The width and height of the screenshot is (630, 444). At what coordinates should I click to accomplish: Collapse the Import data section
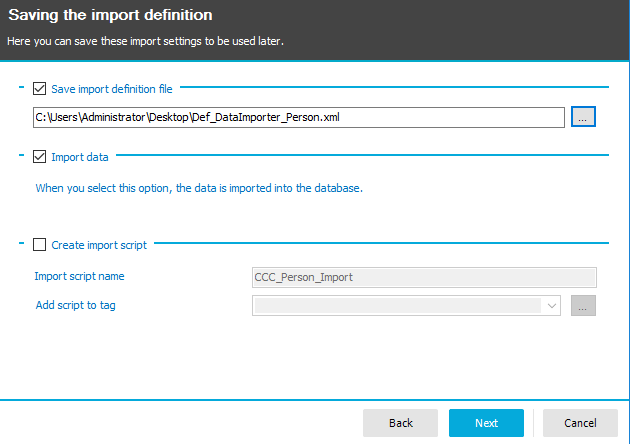click(x=21, y=157)
